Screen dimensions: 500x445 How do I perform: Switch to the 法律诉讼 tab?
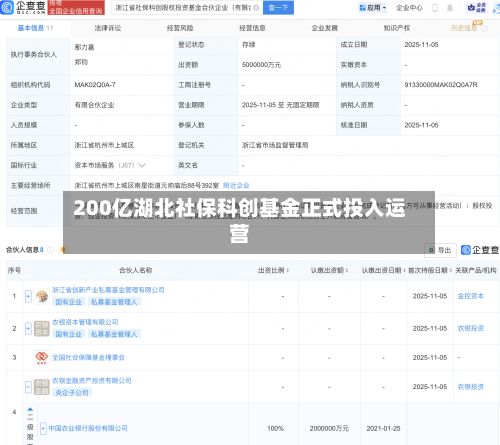point(108,28)
